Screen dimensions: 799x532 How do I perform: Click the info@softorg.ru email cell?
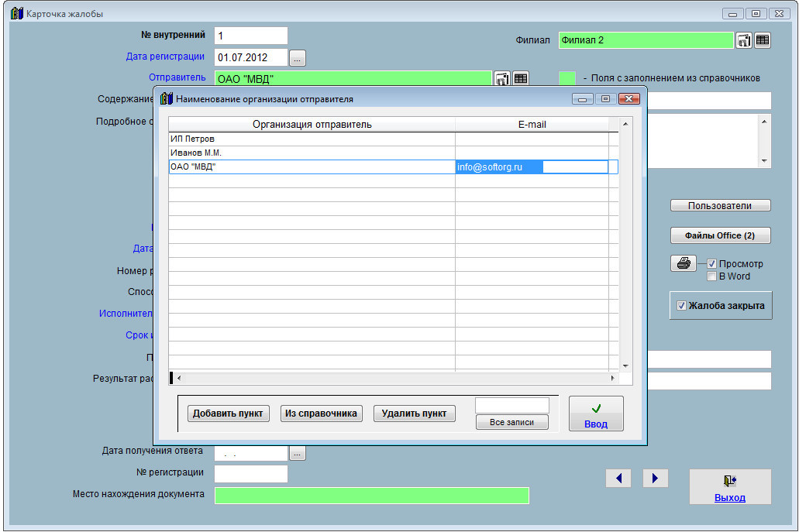532,167
